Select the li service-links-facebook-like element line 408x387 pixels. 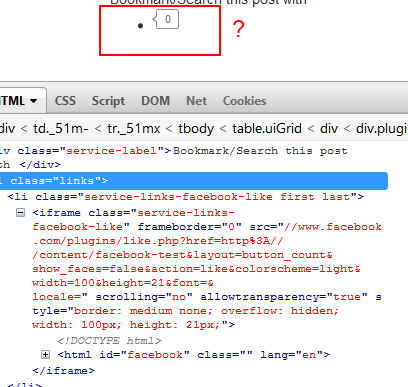coord(186,197)
